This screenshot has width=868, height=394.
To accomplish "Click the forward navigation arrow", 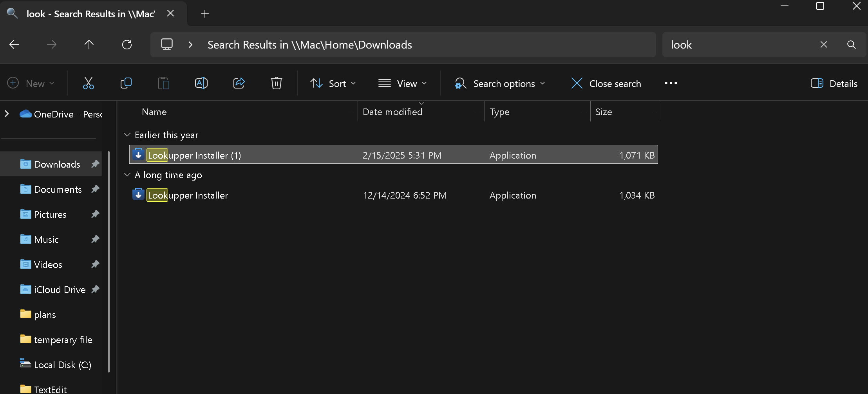I will coord(52,45).
